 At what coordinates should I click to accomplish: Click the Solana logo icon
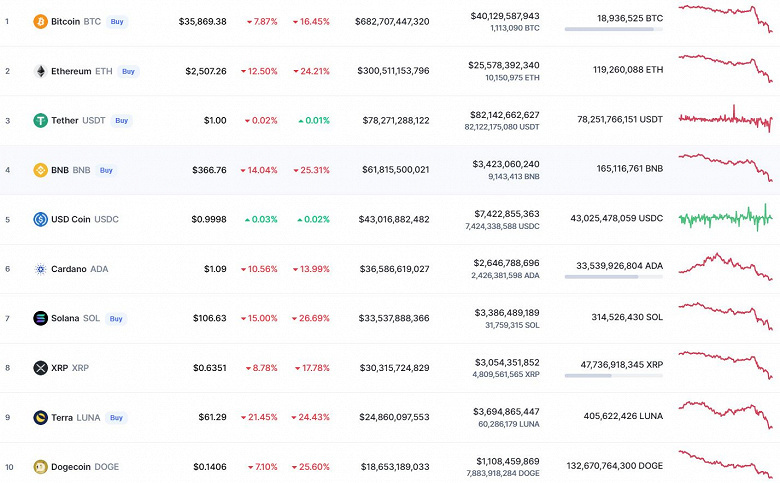[40, 318]
